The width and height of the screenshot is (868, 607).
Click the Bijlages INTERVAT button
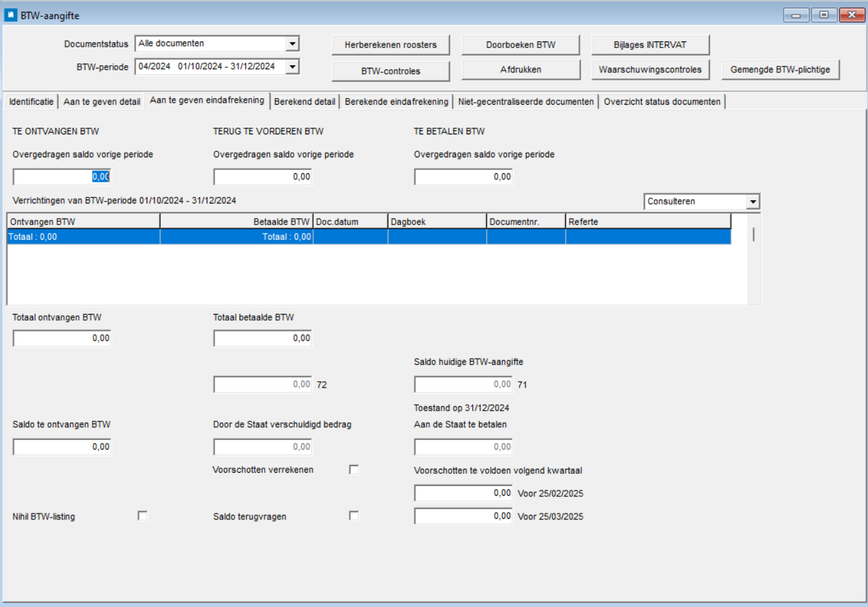(650, 45)
